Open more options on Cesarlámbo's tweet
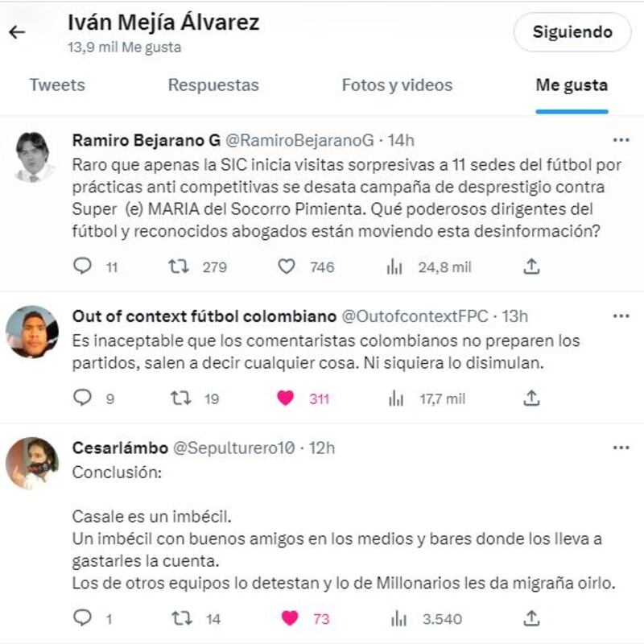This screenshot has width=644, height=644. click(621, 448)
